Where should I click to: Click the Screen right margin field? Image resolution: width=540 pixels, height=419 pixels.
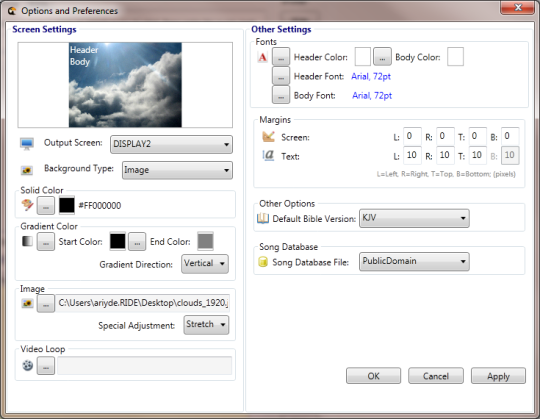click(x=445, y=136)
